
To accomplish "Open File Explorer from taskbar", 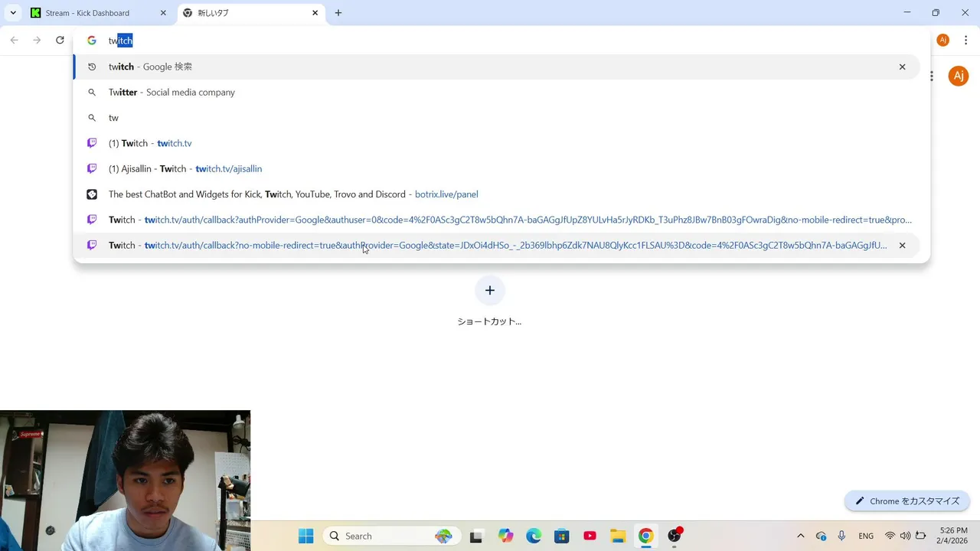I will (618, 536).
